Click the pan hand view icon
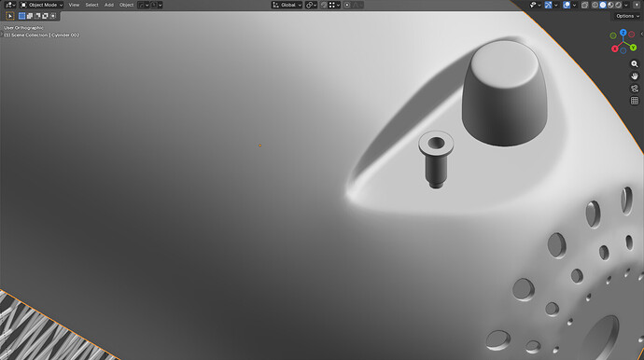 click(x=635, y=76)
